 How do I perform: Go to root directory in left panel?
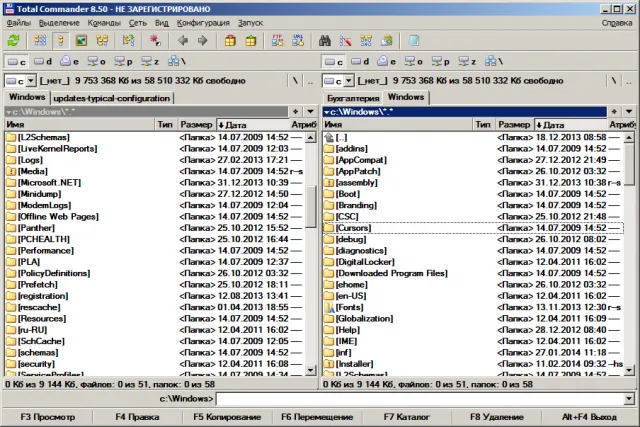coord(295,81)
